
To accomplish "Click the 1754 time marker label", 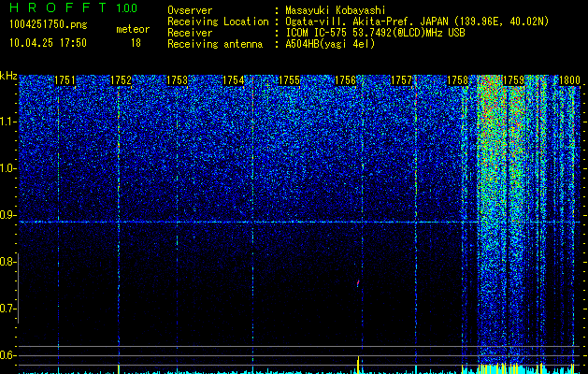I will tap(234, 80).
